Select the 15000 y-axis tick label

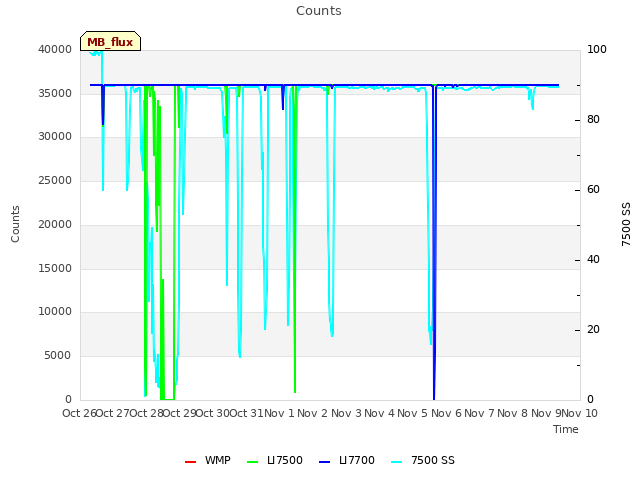[55, 269]
